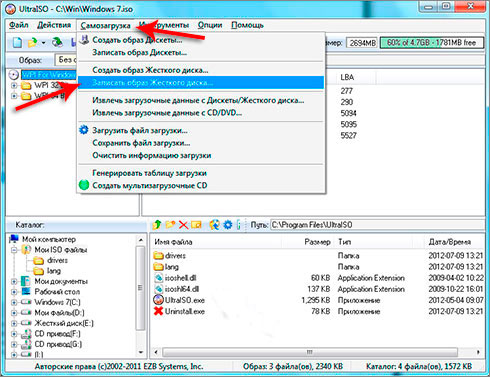Choose Создать мультизагрузочные CD
This screenshot has height=377, width=490.
click(x=201, y=186)
